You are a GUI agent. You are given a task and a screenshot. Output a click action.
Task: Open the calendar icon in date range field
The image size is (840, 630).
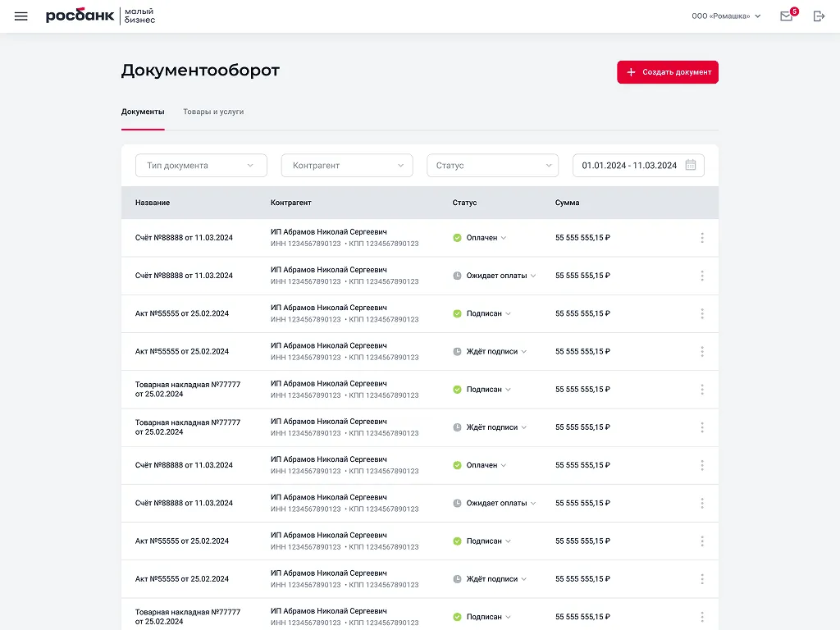click(x=691, y=165)
